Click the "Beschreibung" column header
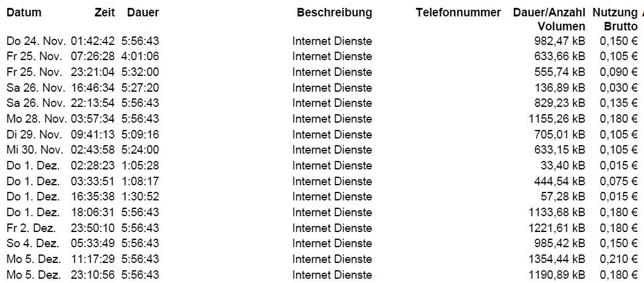Viewport: 644px width, 283px height. click(334, 13)
